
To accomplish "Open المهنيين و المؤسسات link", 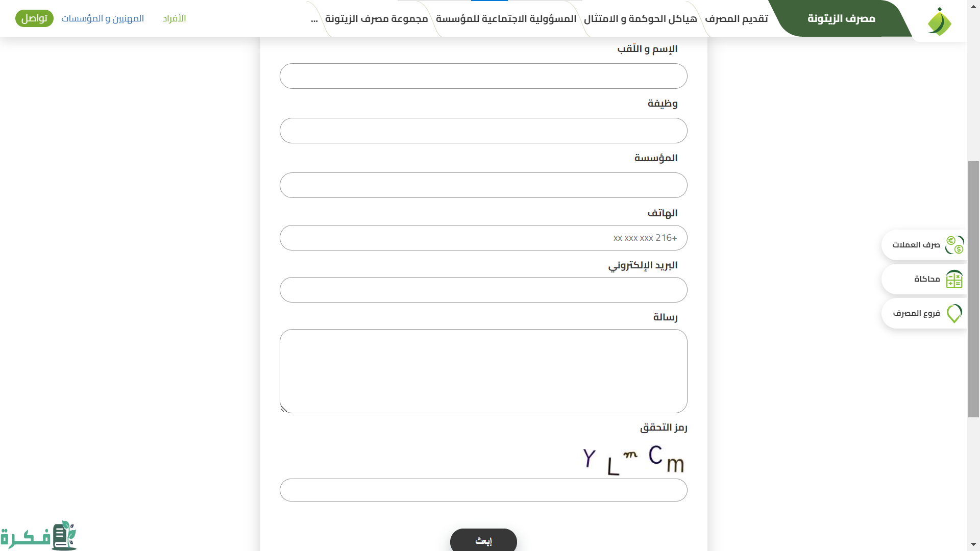I will click(x=103, y=19).
